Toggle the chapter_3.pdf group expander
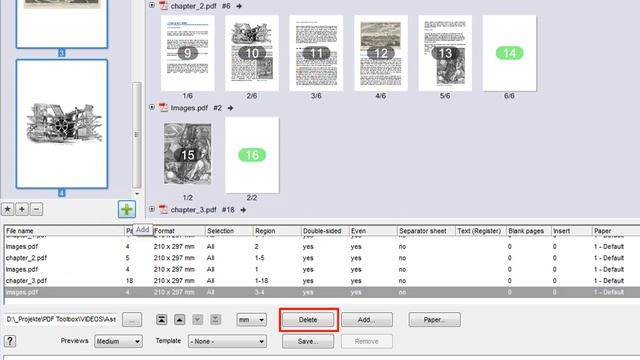The image size is (640, 360). click(x=152, y=209)
